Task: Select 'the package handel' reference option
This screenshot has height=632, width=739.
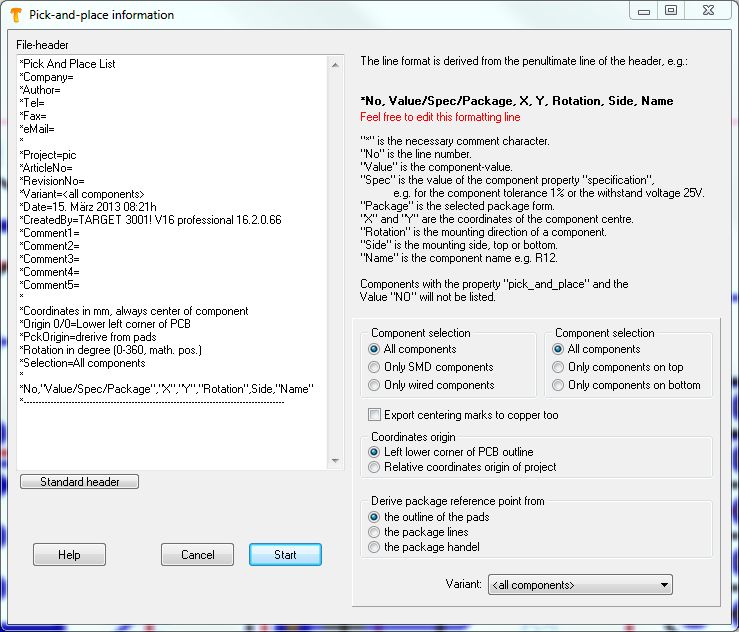Action: (375, 547)
